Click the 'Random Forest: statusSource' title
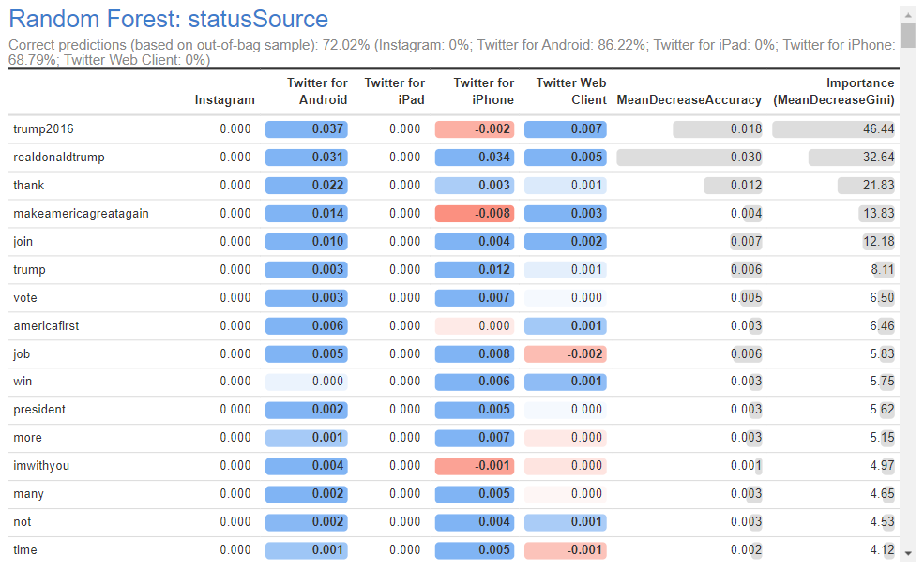The image size is (924, 570). (169, 19)
